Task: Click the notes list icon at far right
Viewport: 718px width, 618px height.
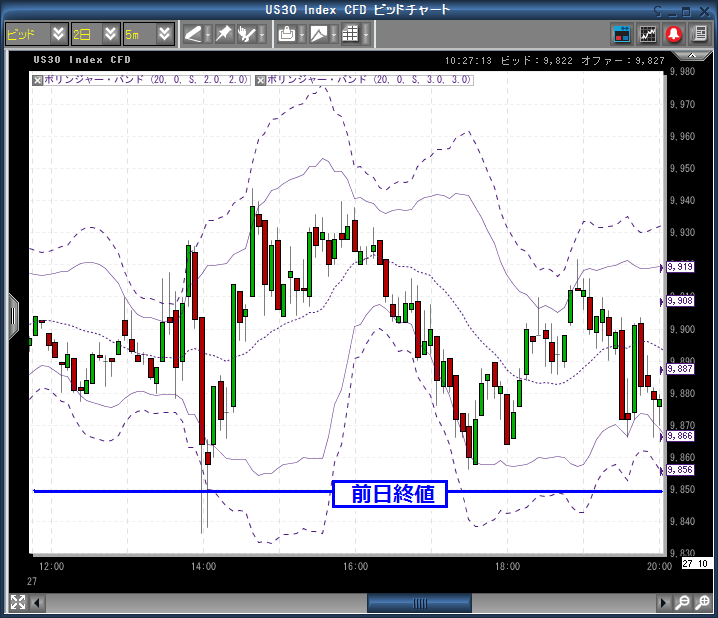Action: 699,34
